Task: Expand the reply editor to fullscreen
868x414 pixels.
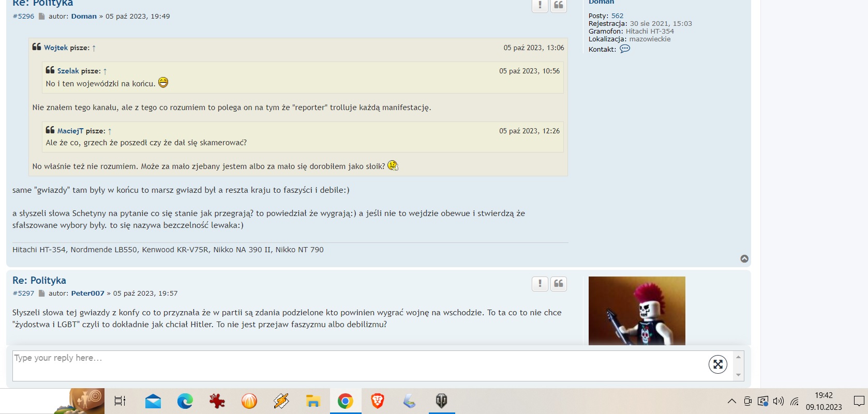Action: pyautogui.click(x=717, y=364)
